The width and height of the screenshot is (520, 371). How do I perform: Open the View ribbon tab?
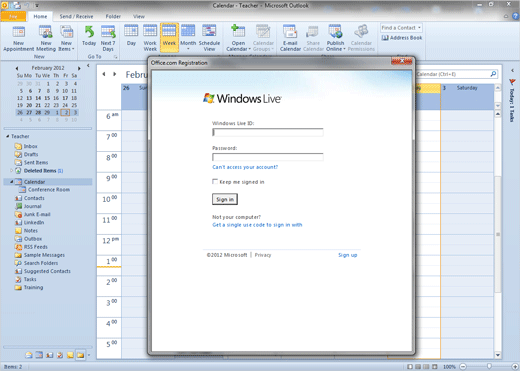[139, 16]
